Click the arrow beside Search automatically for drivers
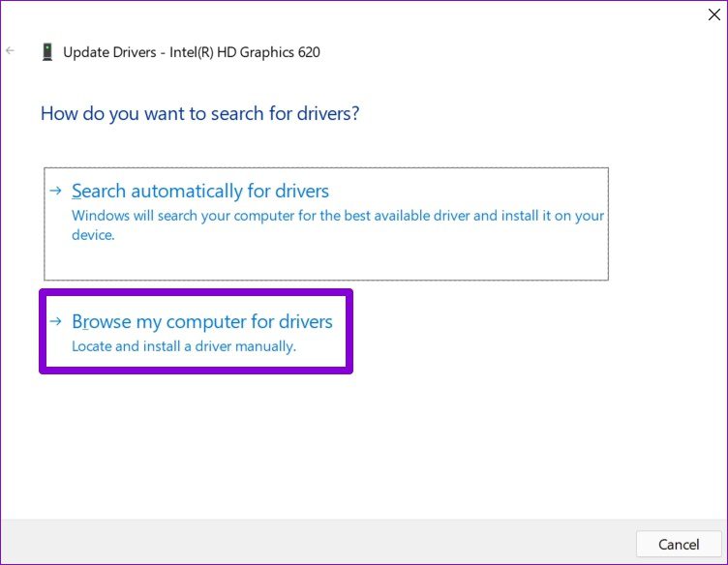Viewport: 728px width, 565px height. (x=56, y=192)
